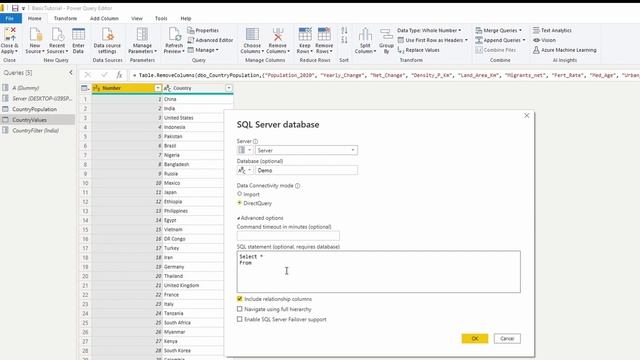The image size is (640, 360).
Task: Click the Vision AI Insights tool
Action: 544,40
